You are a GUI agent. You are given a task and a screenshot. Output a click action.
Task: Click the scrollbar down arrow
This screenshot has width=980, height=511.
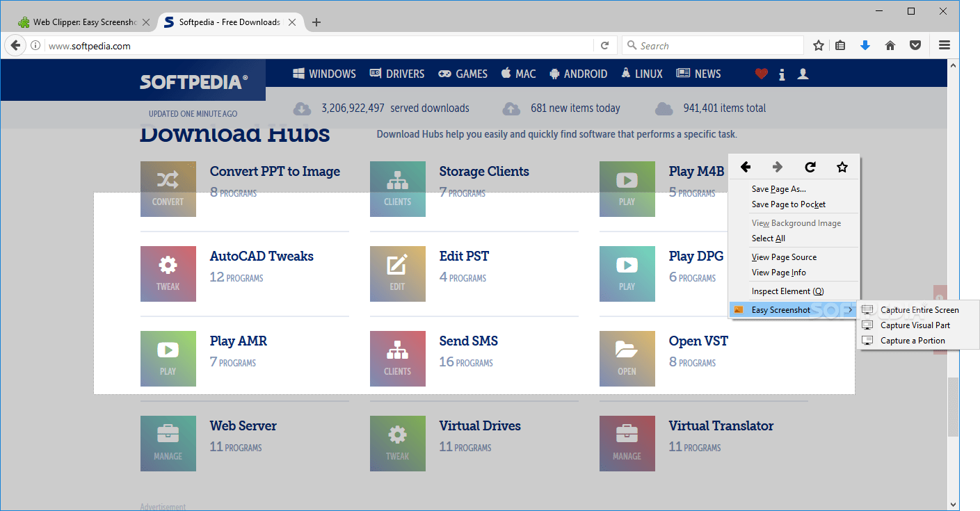point(953,504)
